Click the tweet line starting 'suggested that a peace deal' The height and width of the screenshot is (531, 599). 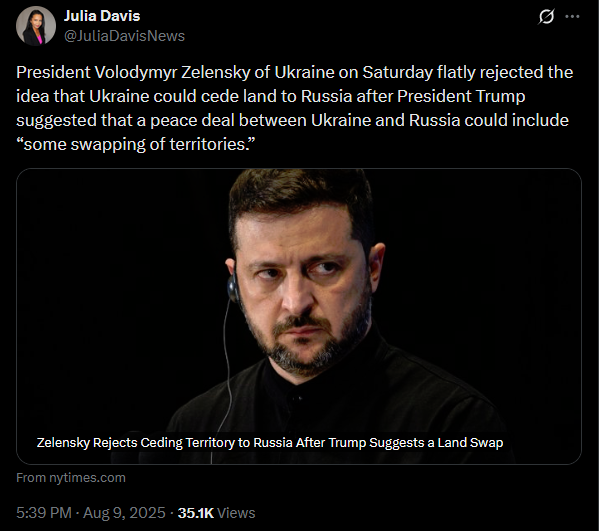pyautogui.click(x=292, y=120)
